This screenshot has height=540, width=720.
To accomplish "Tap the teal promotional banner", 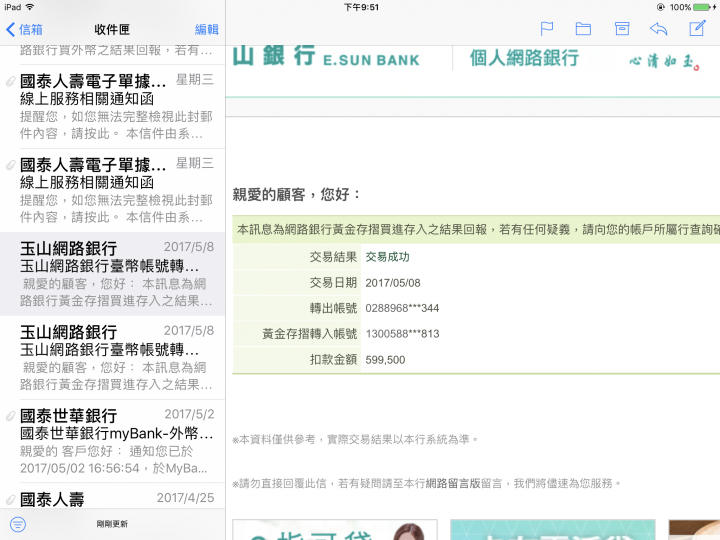I will click(x=552, y=530).
